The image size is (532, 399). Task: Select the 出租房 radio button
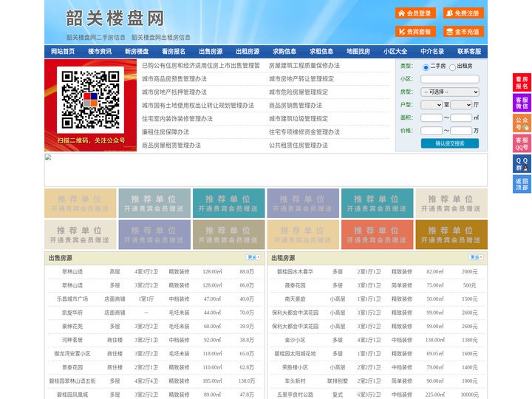point(452,67)
